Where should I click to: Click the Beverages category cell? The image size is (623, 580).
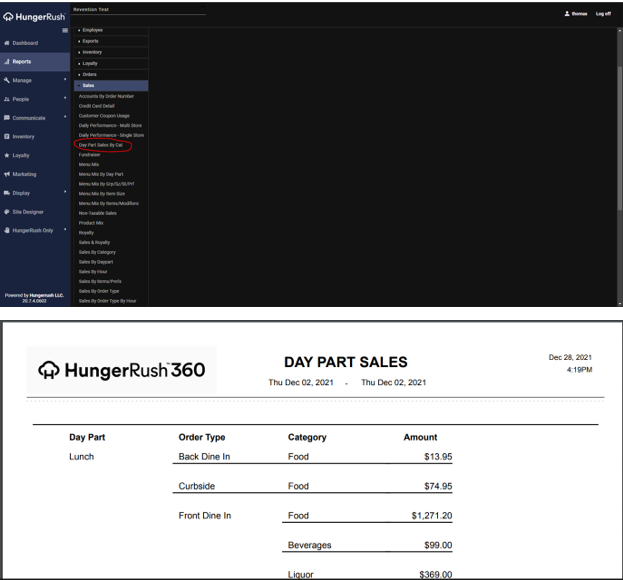310,545
